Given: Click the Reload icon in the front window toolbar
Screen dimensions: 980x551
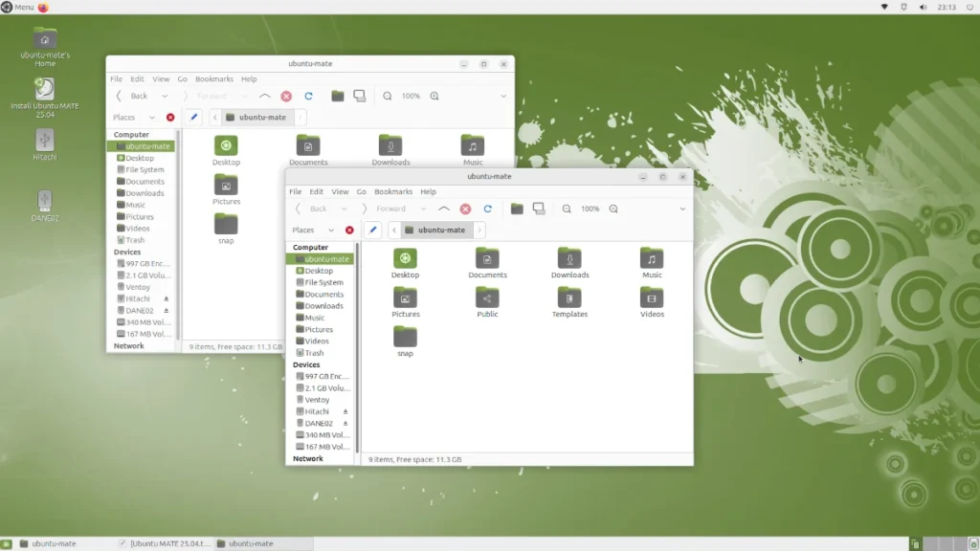Looking at the screenshot, I should (x=487, y=209).
